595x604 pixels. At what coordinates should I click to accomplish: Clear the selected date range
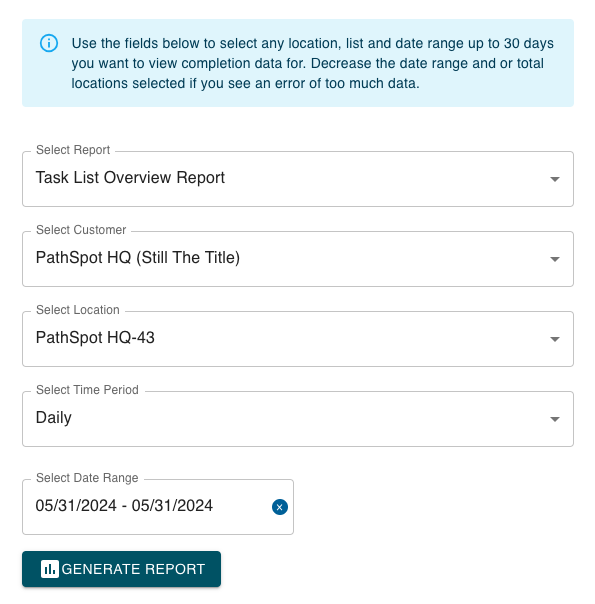280,507
